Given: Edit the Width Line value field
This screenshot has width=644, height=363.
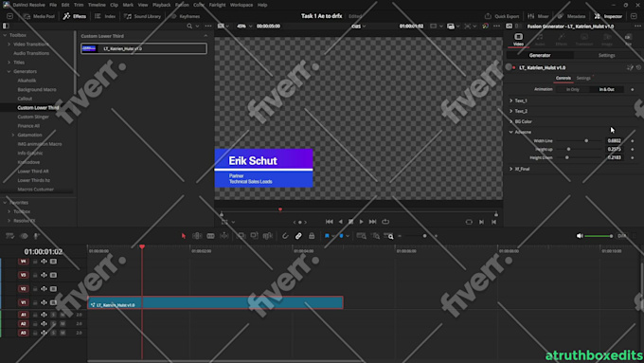Looking at the screenshot, I should [x=615, y=140].
